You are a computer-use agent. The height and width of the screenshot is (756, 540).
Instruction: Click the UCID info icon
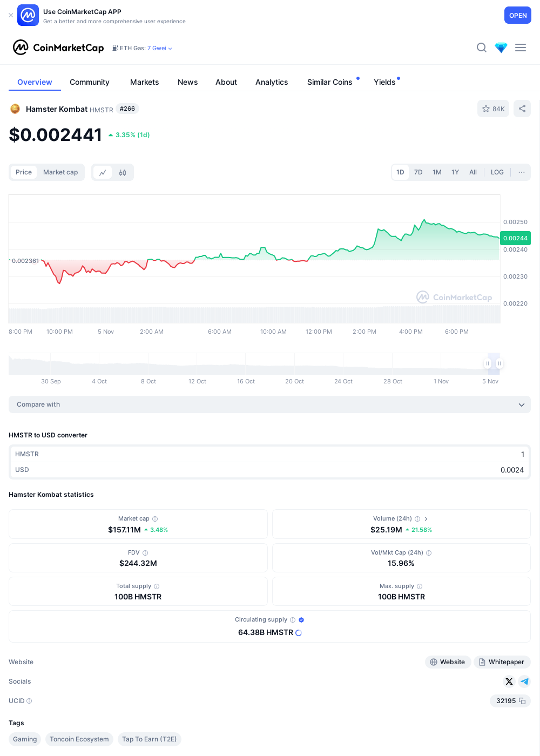29,701
